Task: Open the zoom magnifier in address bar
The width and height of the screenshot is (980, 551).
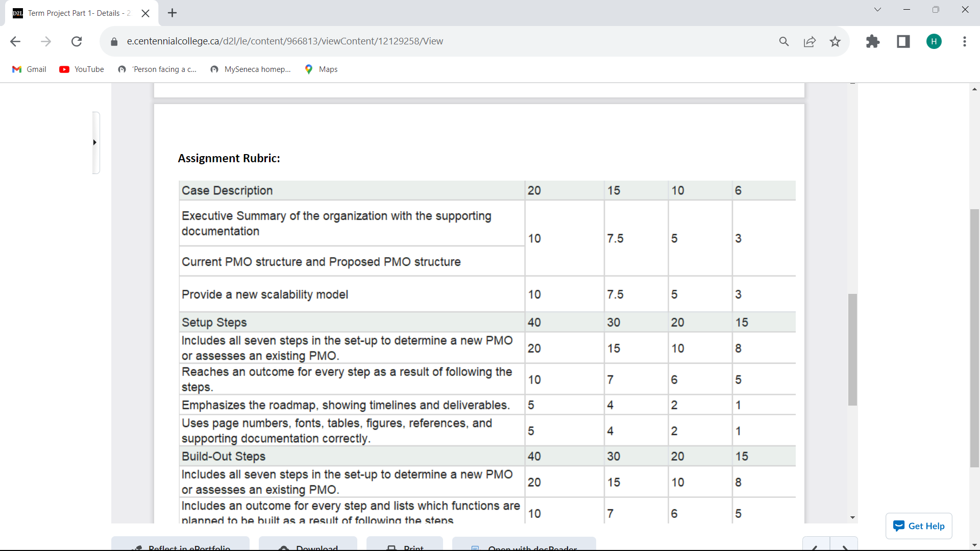Action: tap(784, 41)
